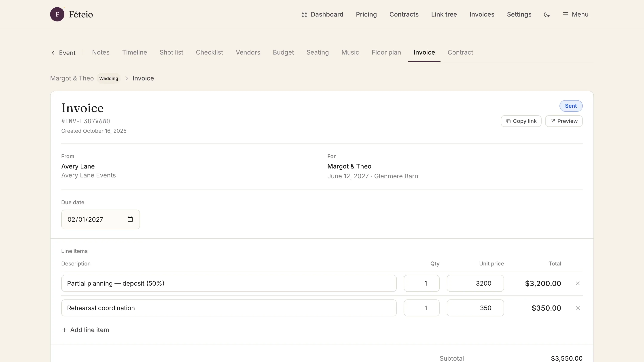Switch to the Checklist tab
Image resolution: width=644 pixels, height=362 pixels.
point(209,53)
